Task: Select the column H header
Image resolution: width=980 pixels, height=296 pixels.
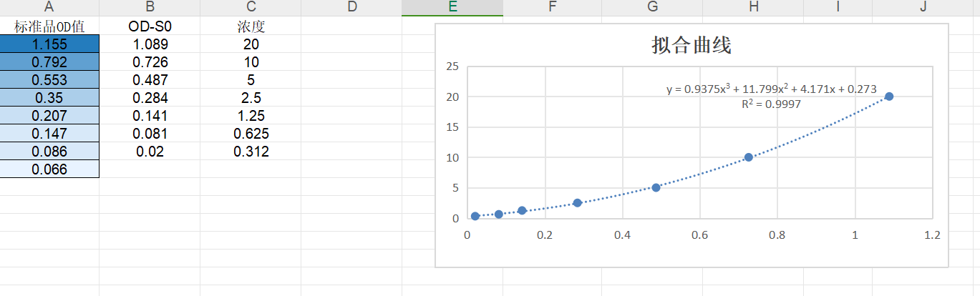Action: click(x=753, y=7)
